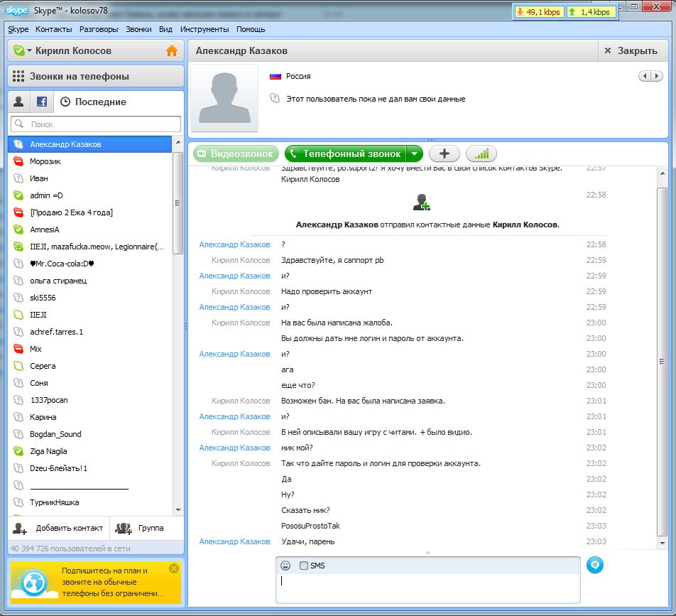
Task: Open the Помощь menu
Action: 251,29
